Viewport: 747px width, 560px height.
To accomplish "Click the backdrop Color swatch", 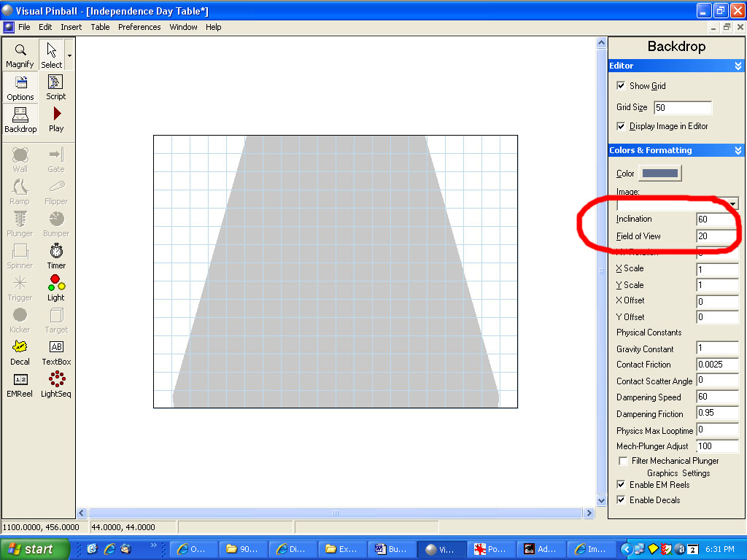I will 659,174.
